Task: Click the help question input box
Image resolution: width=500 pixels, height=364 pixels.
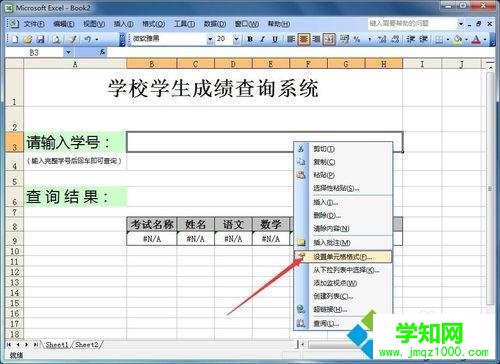Action: pyautogui.click(x=413, y=24)
